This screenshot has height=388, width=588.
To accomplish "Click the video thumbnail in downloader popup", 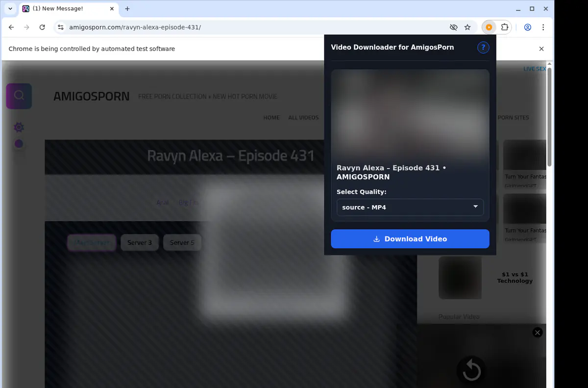I will [410, 114].
